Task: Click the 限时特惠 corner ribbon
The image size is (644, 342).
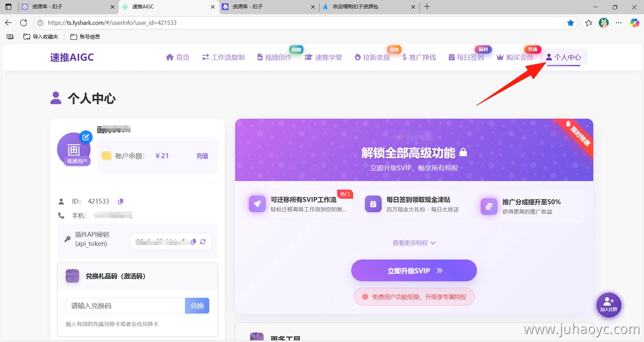Action: click(x=579, y=136)
